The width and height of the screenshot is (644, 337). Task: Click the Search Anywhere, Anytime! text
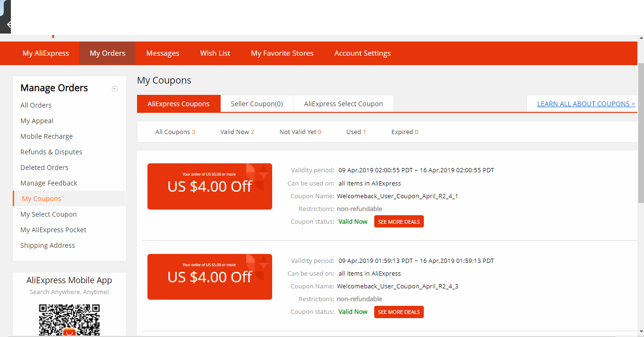pyautogui.click(x=69, y=292)
